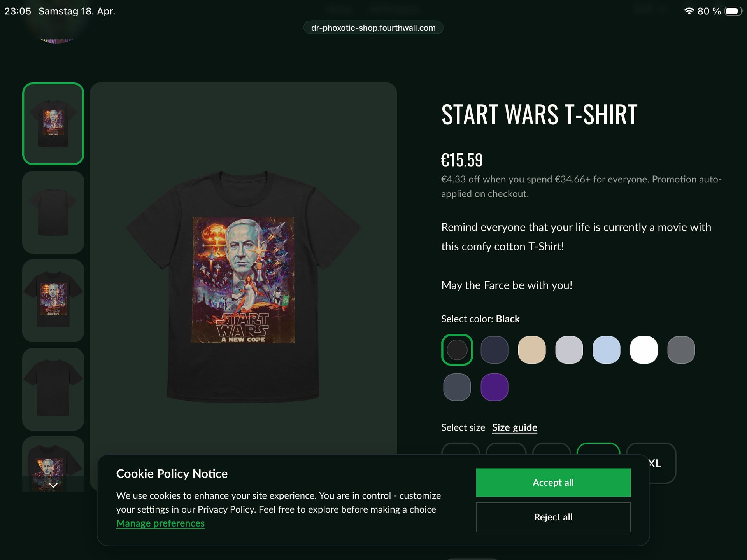Image resolution: width=747 pixels, height=560 pixels.
Task: Tap the battery indicator icon
Action: point(733,11)
